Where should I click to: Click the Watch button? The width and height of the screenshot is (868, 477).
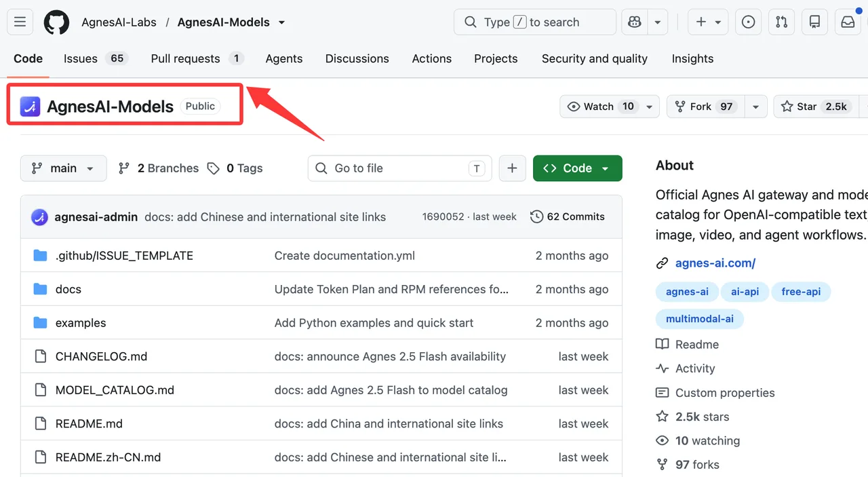click(x=601, y=107)
